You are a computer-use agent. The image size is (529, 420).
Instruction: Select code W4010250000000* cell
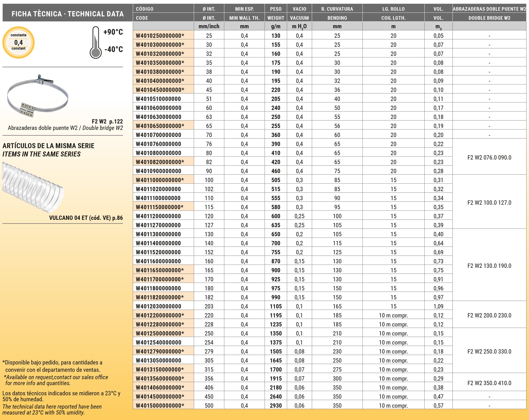pyautogui.click(x=160, y=36)
